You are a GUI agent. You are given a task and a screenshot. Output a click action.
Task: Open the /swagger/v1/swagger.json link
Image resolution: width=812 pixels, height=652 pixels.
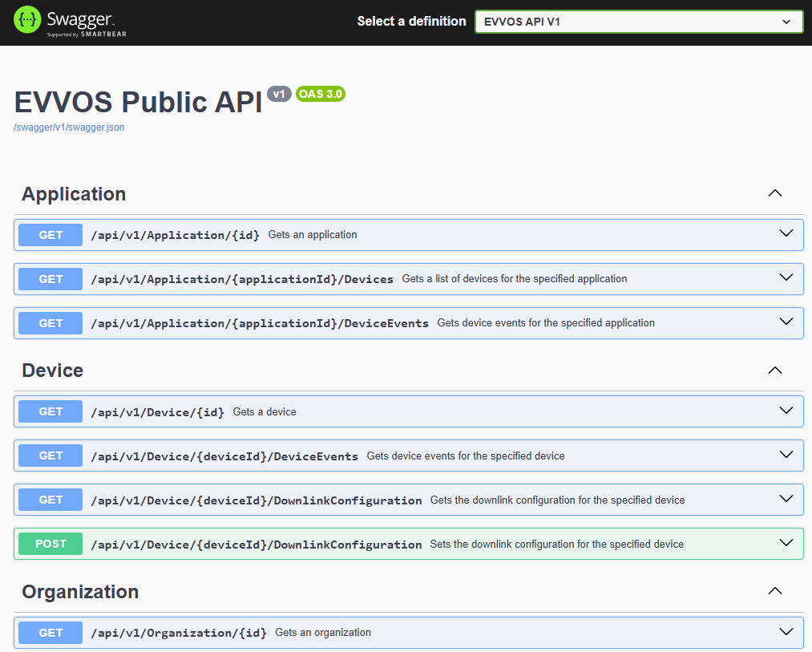(69, 128)
